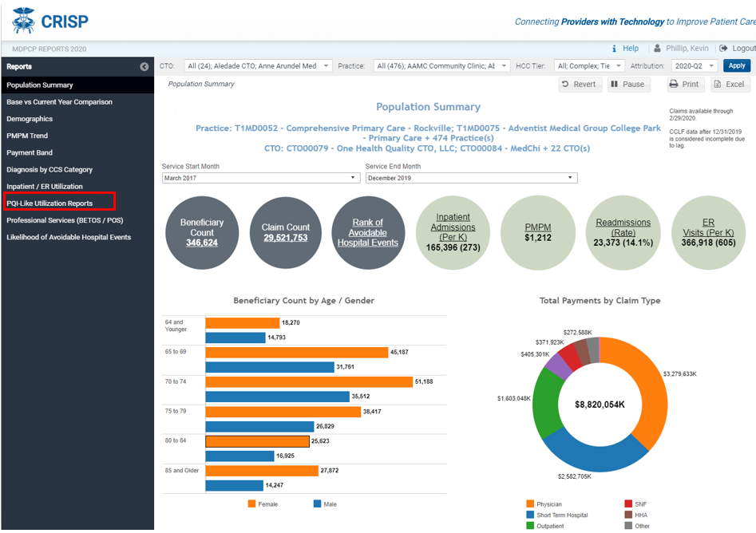Image resolution: width=756 pixels, height=533 pixels.
Task: Click the printer icon
Action: click(x=674, y=84)
